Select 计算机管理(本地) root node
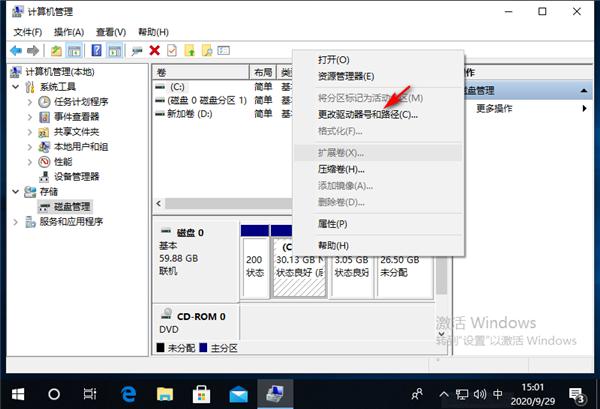This screenshot has height=409, width=600. tap(60, 72)
